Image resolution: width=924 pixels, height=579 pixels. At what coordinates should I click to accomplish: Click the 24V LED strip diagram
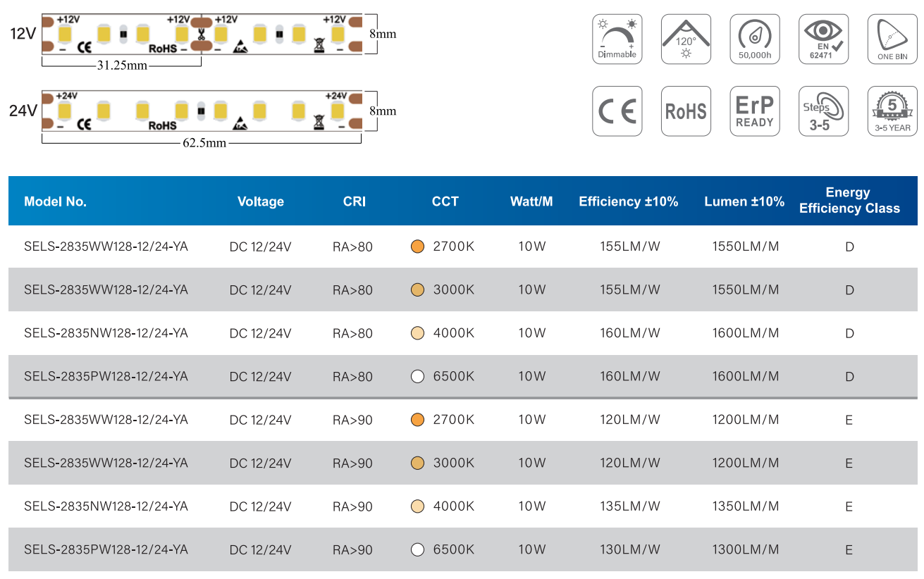[202, 111]
